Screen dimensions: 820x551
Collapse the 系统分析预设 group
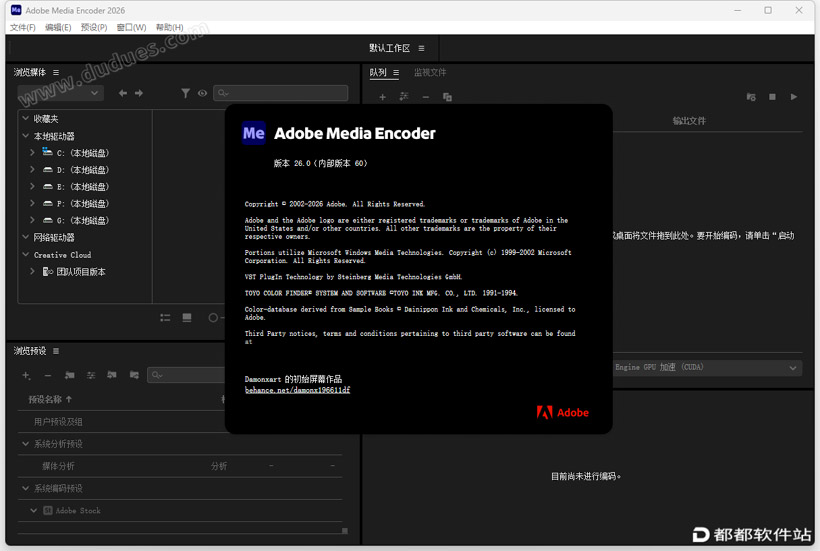25,443
